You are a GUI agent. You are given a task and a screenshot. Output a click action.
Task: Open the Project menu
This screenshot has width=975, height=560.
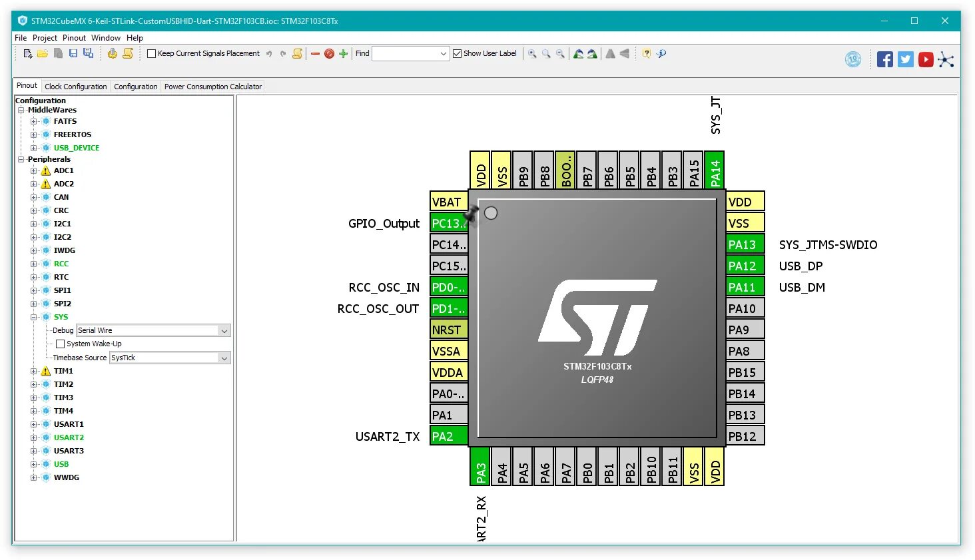[x=45, y=38]
